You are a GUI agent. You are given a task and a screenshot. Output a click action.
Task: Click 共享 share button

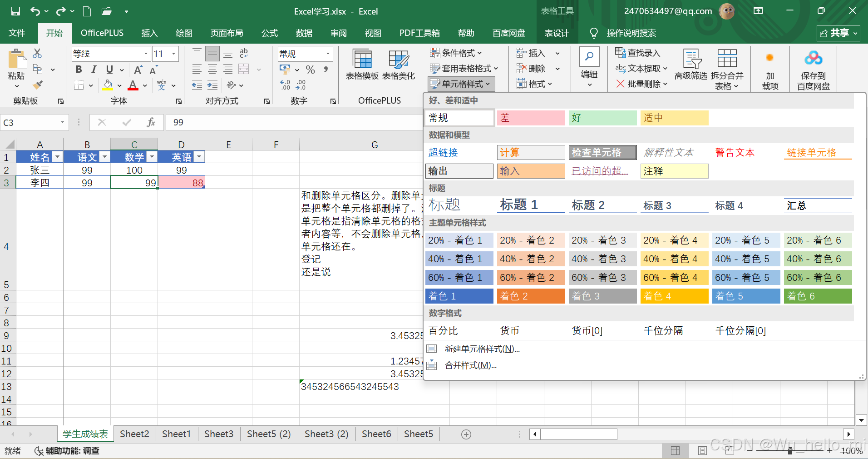click(x=838, y=33)
